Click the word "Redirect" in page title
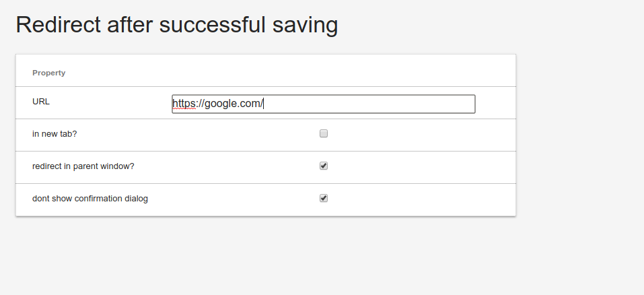 click(x=55, y=25)
